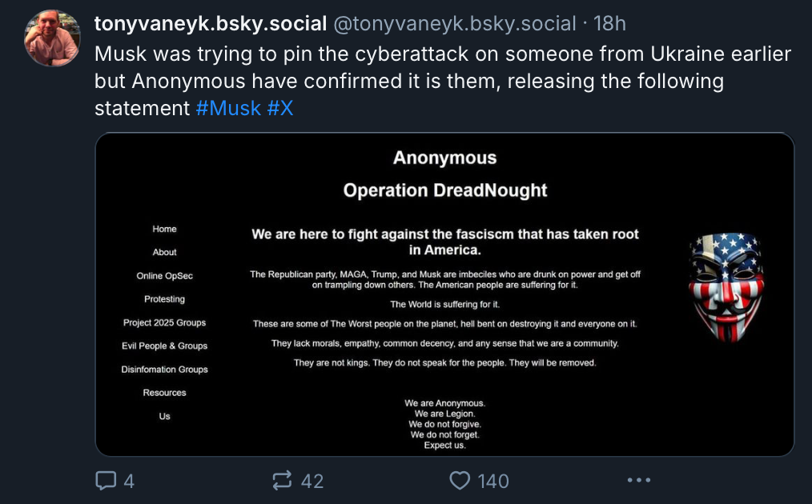
Task: Select the reply count number 4
Action: pos(128,482)
